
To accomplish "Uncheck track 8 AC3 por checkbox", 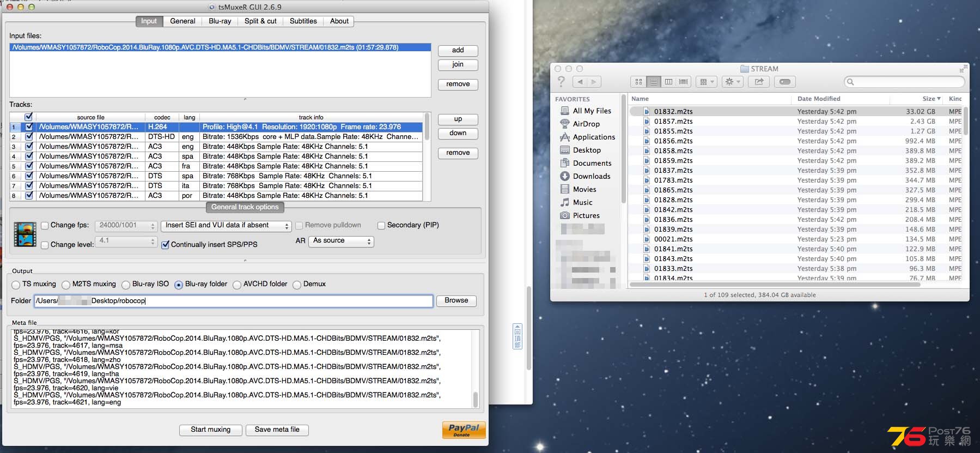I will point(29,195).
